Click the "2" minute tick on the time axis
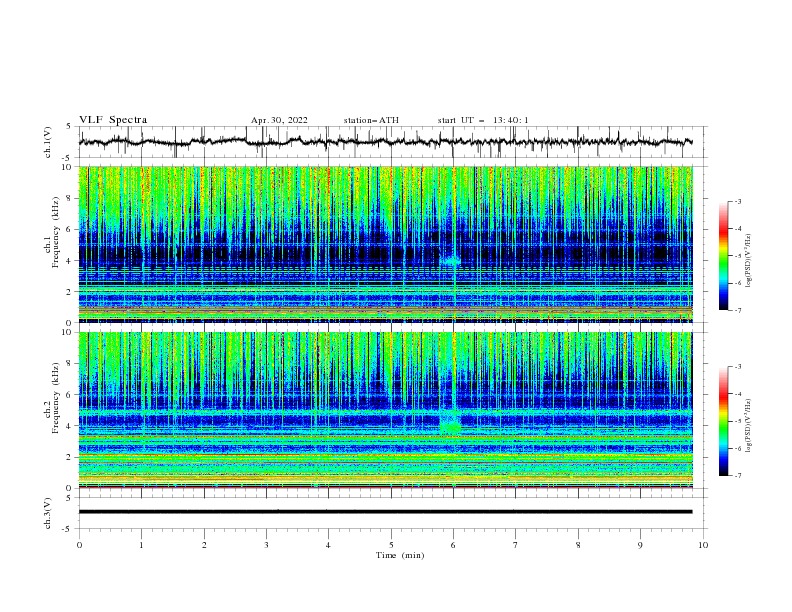792x612 pixels. [x=204, y=545]
